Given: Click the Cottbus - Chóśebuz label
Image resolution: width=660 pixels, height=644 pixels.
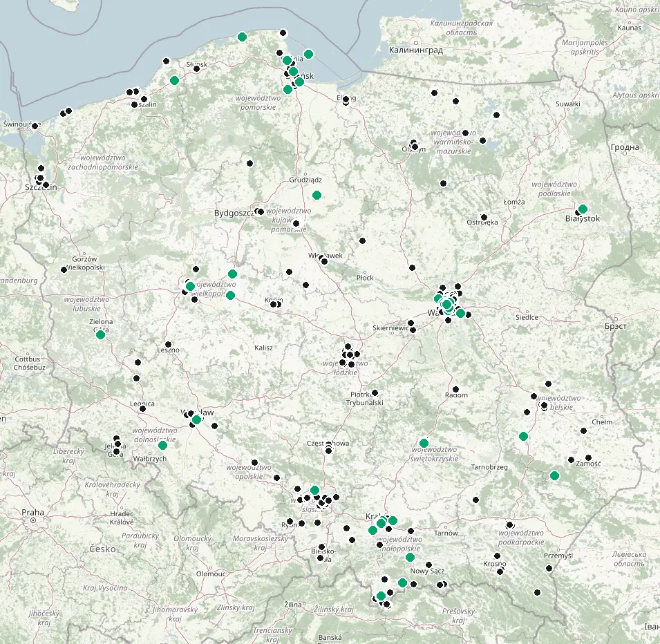Looking at the screenshot, I should pyautogui.click(x=28, y=363).
